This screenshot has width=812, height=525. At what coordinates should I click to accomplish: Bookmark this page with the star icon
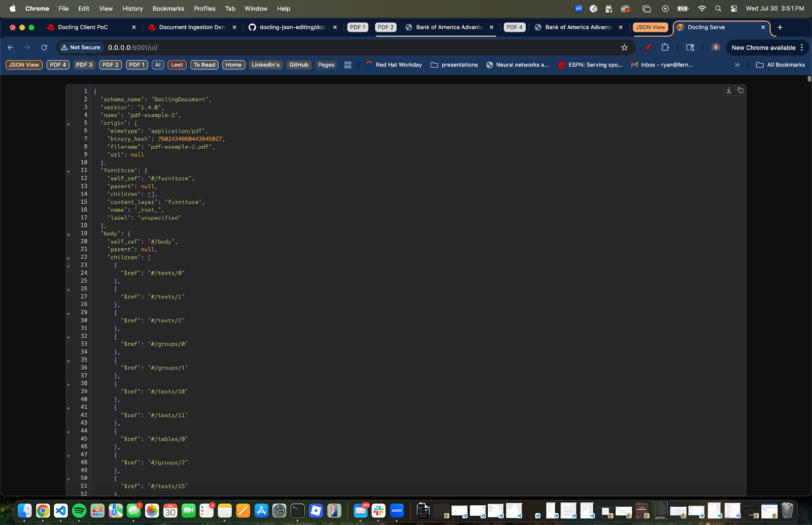click(x=624, y=48)
